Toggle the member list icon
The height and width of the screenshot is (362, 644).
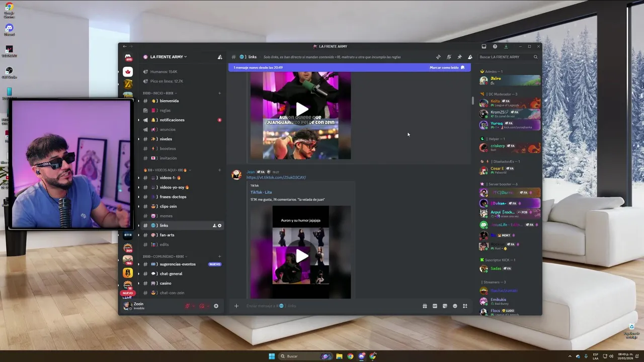tap(470, 57)
